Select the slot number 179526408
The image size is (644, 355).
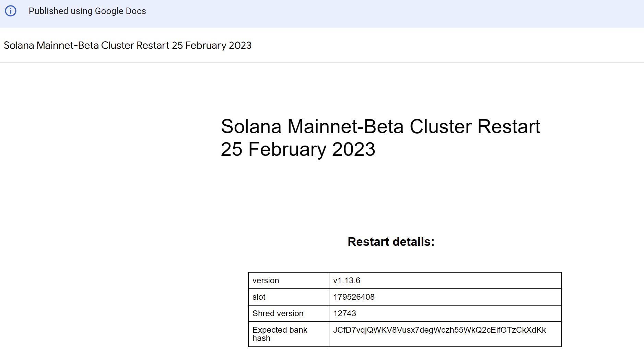[x=354, y=297]
